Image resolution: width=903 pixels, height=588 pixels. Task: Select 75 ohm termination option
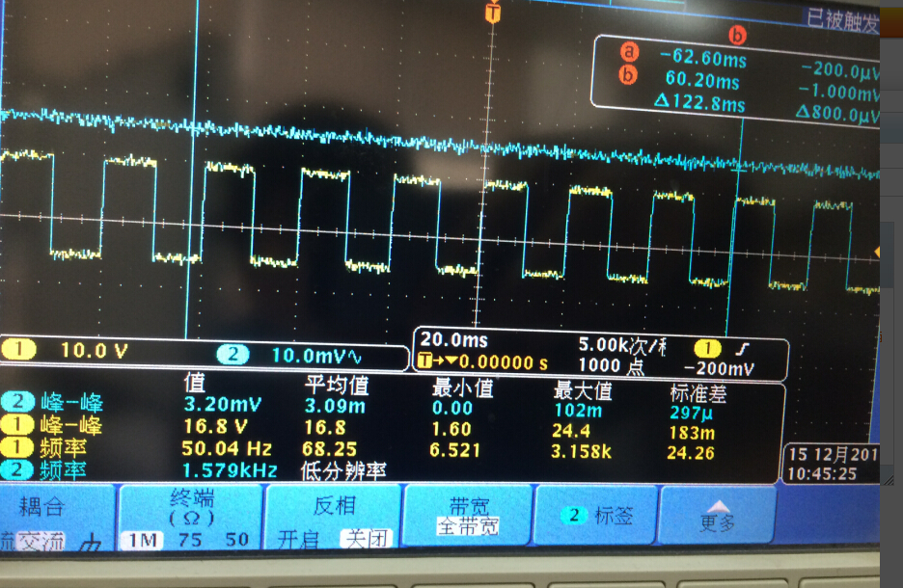[x=190, y=540]
